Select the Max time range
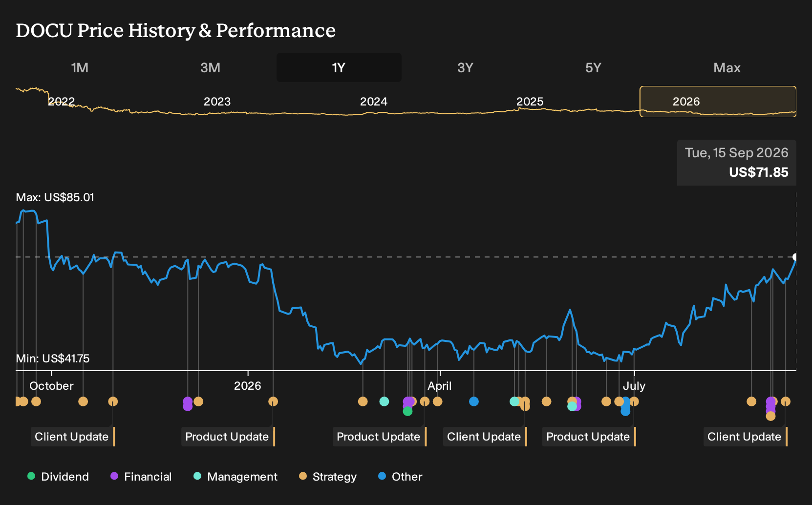The width and height of the screenshot is (812, 505). 727,67
